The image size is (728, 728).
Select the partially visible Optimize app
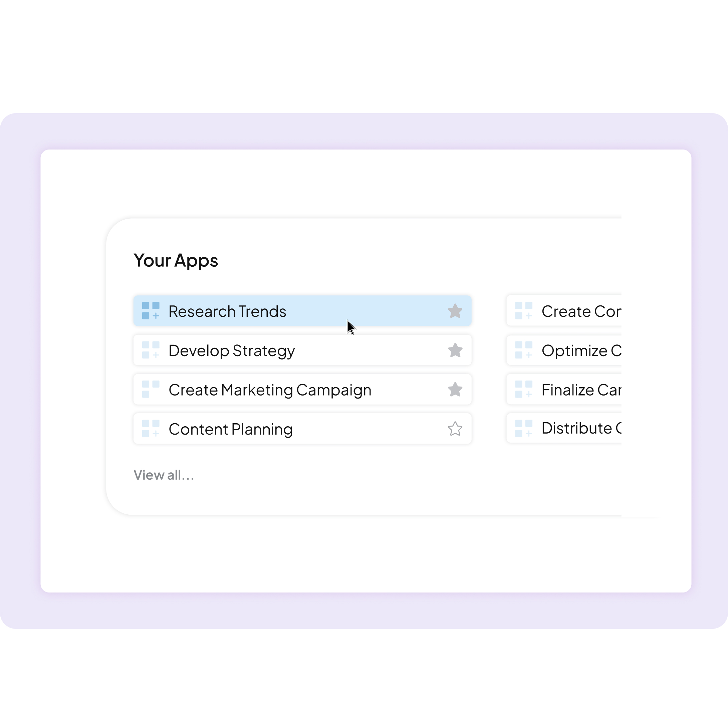(564, 350)
